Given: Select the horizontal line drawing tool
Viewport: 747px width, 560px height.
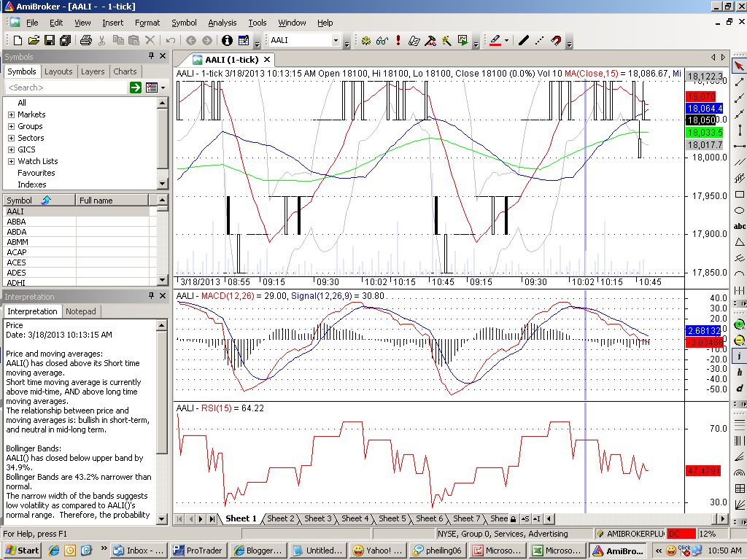Looking at the screenshot, I should (739, 146).
